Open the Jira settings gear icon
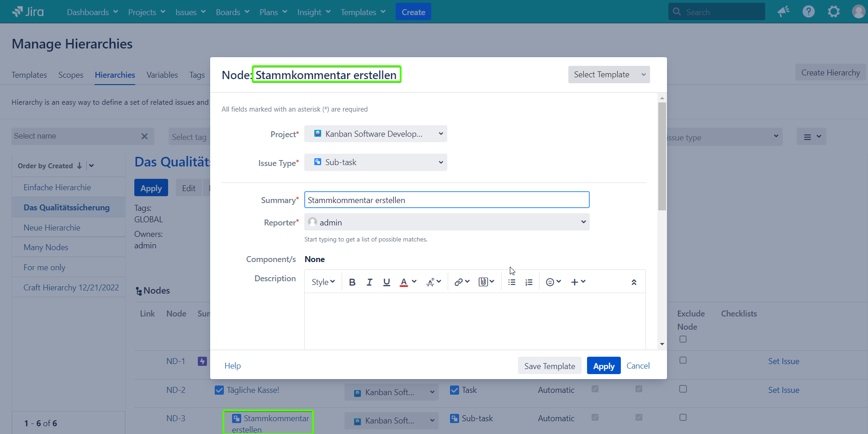 click(833, 12)
